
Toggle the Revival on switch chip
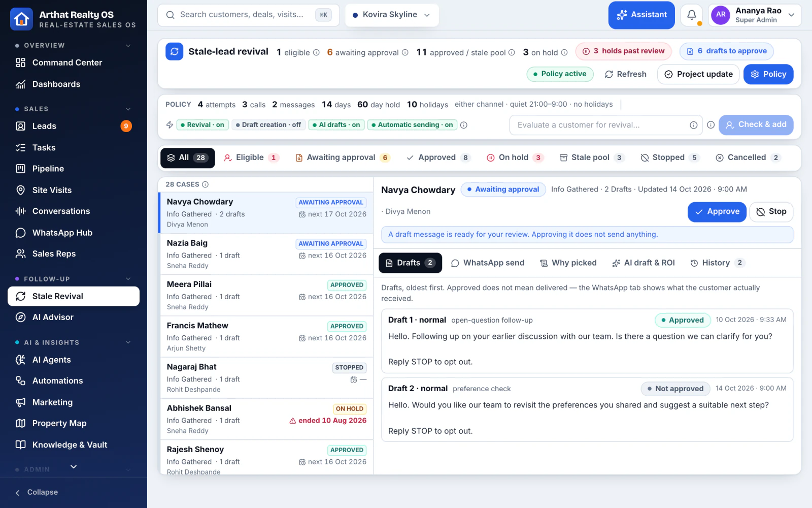pyautogui.click(x=202, y=125)
